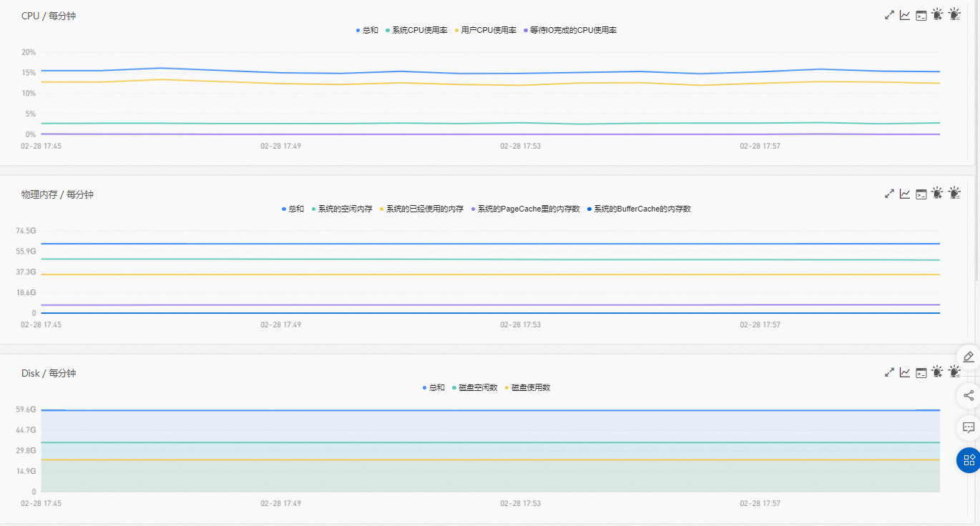Toggle 系统的PageCache里的内存数 legend series
This screenshot has width=980, height=526.
(x=525, y=209)
